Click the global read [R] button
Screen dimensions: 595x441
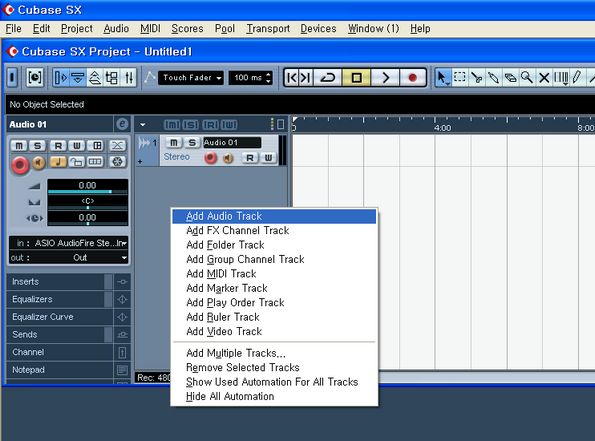pos(211,124)
